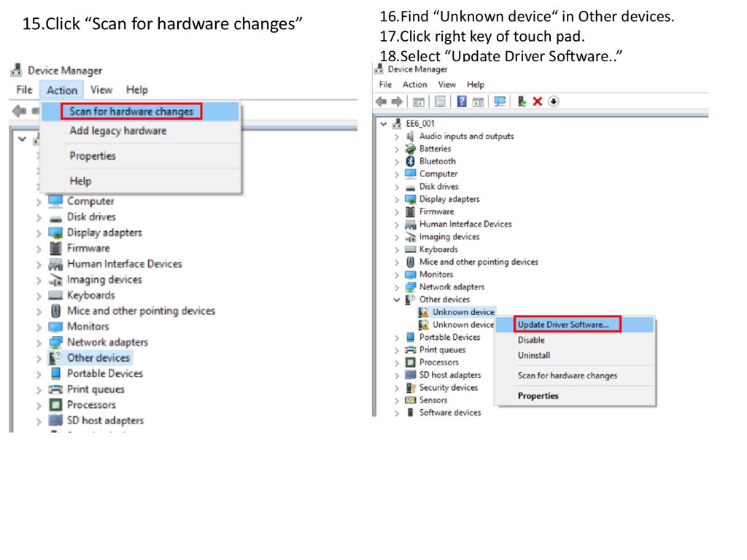Click Forward arrow in right Device Manager toolbar
Screen dimensions: 747x560
coord(397,101)
